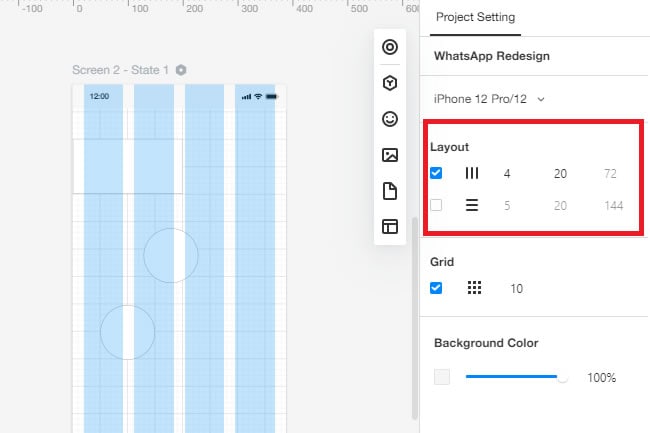Edit the grid size value 10
Screen dimensions: 650x433
517,289
